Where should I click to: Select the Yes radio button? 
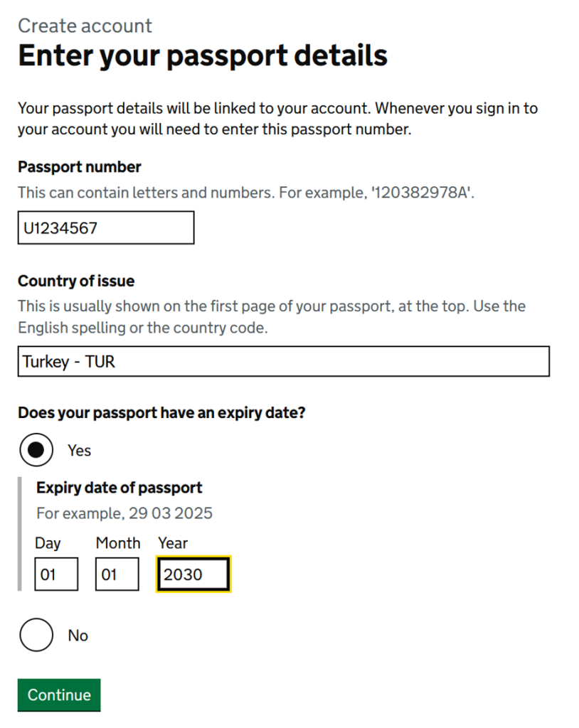point(36,450)
